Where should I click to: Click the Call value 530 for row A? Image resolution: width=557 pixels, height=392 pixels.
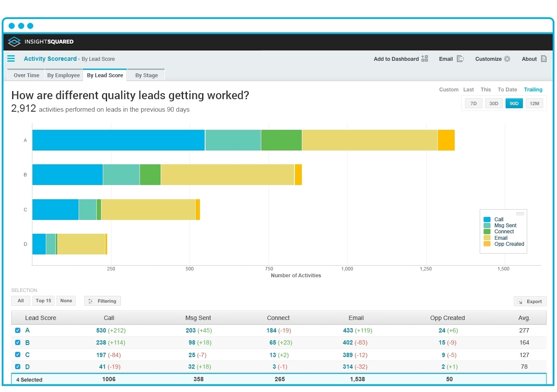101,330
